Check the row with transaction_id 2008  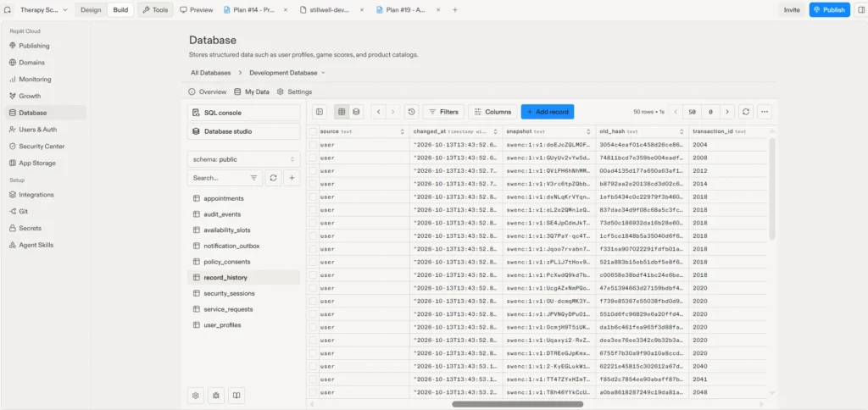(x=314, y=158)
